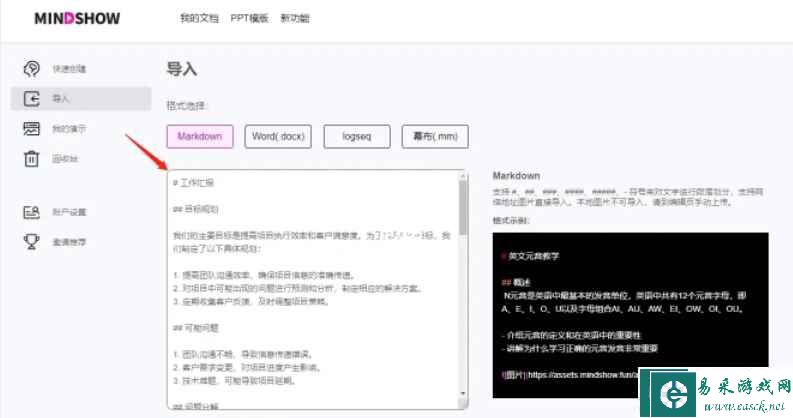Select the Markdown format option
Viewport: 793px width, 418px height.
[200, 136]
